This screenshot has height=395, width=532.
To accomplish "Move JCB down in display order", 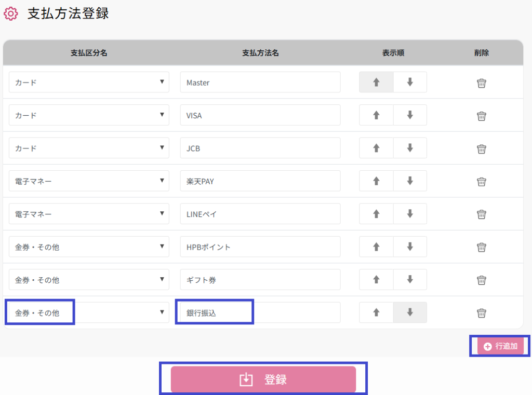I will [410, 148].
